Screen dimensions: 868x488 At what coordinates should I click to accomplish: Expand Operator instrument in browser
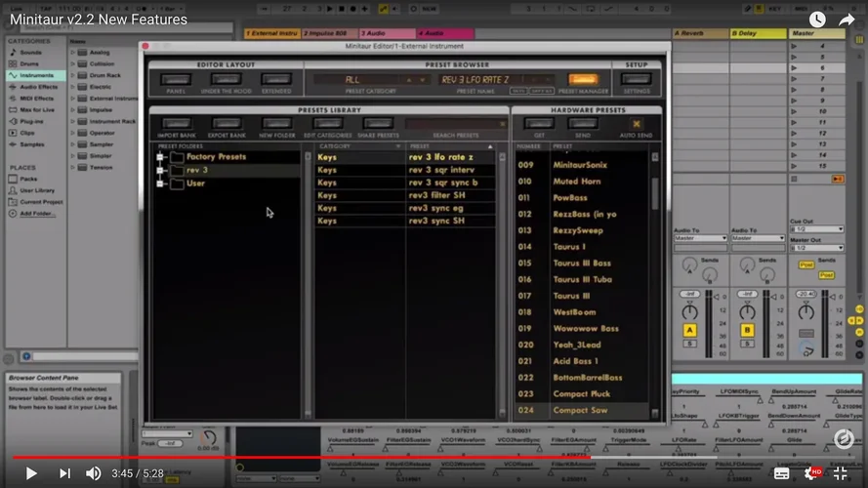72,133
